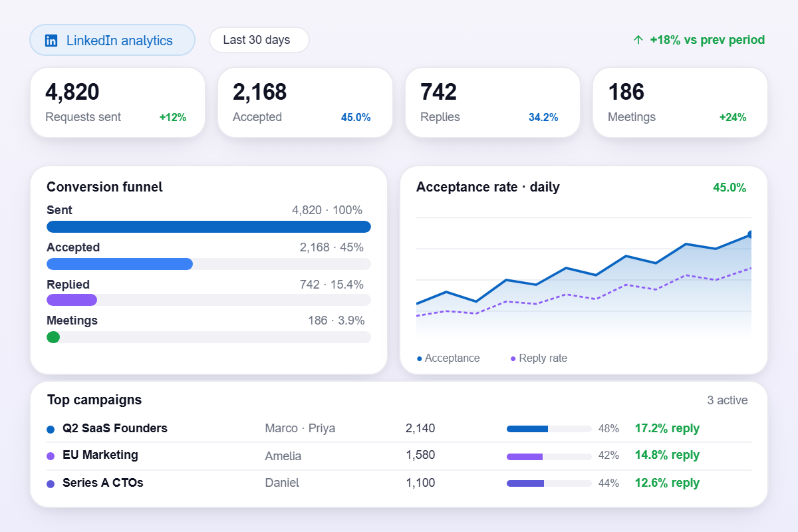Click the LinkedIn logo icon
This screenshot has height=532, width=798.
(x=51, y=41)
